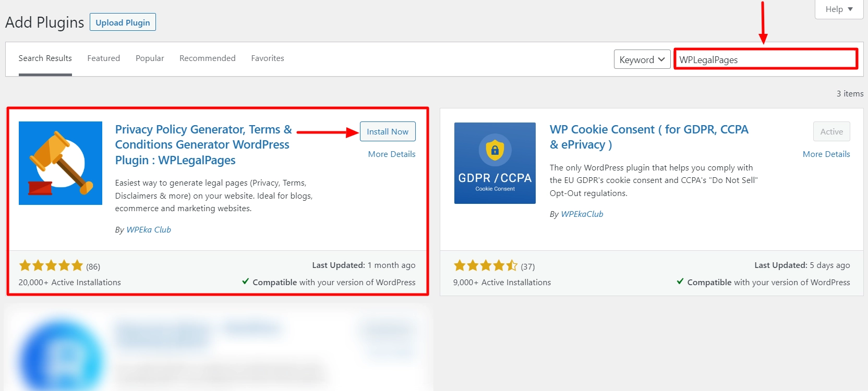This screenshot has width=868, height=391.
Task: Click the disabled Active button for WP Cookie Consent
Action: pos(831,131)
